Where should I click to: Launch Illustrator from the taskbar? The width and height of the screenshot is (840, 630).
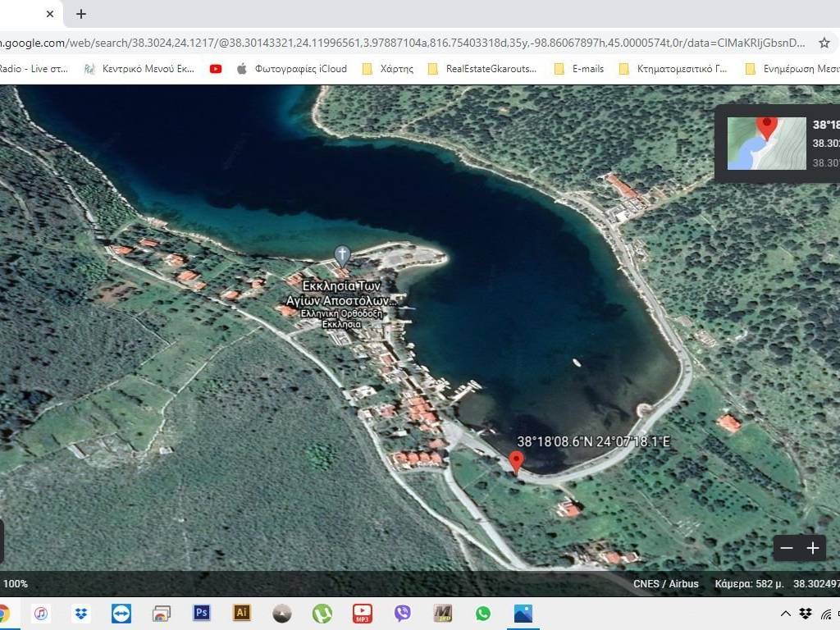(241, 613)
